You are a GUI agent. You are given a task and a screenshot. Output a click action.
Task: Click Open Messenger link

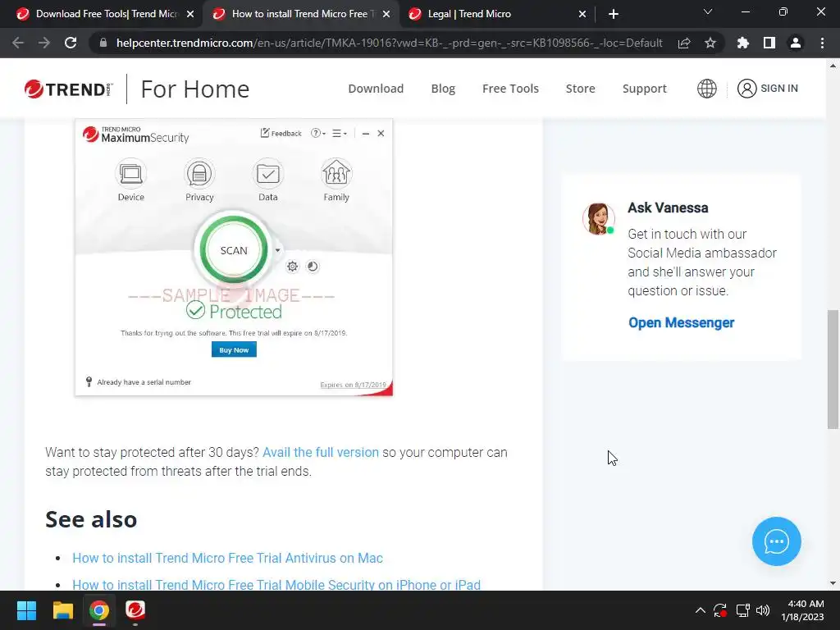pos(681,322)
